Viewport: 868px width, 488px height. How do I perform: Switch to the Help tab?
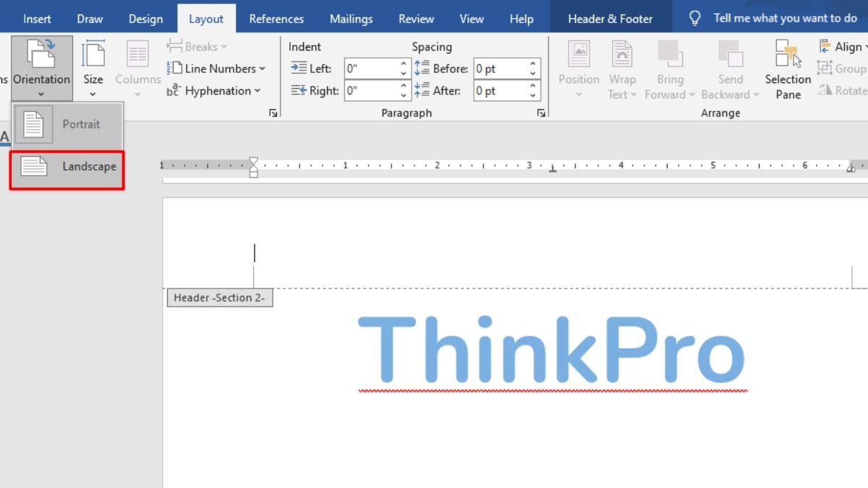click(x=521, y=19)
